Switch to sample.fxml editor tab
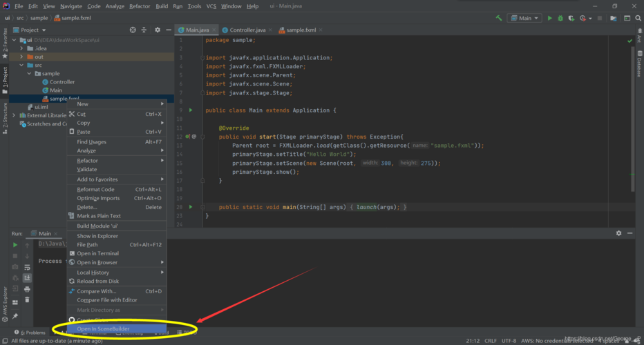Image resolution: width=644 pixels, height=345 pixels. pyautogui.click(x=300, y=30)
